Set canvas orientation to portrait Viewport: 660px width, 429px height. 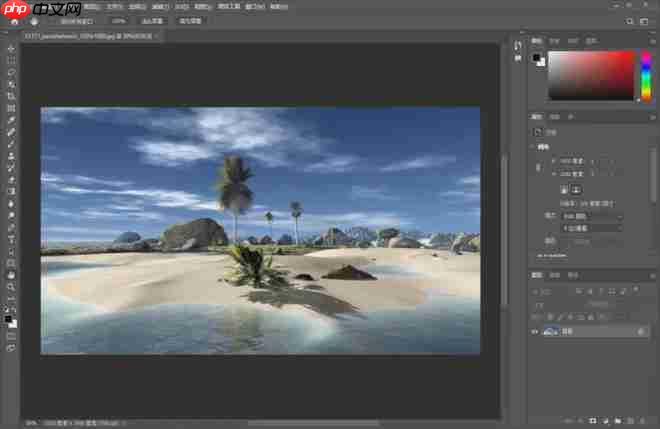[564, 189]
